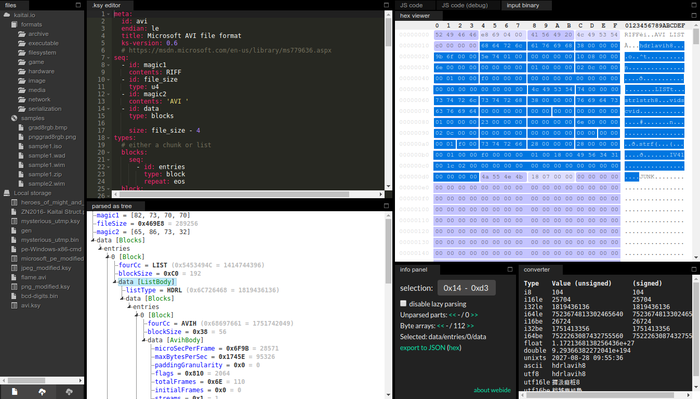The image size is (700, 399).
Task: Open flame.avi from Local storage
Action: click(33, 277)
